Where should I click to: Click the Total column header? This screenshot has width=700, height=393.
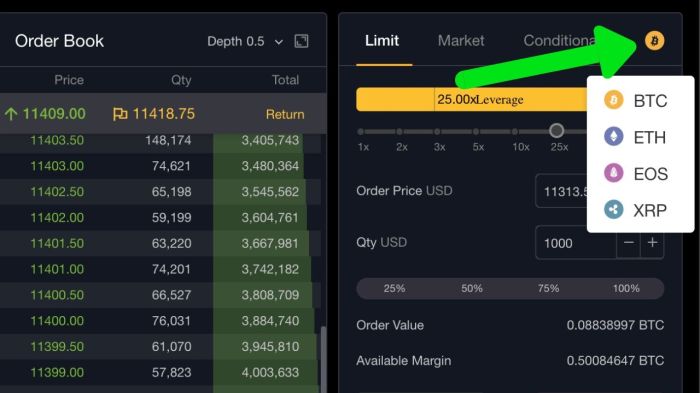pyautogui.click(x=285, y=80)
